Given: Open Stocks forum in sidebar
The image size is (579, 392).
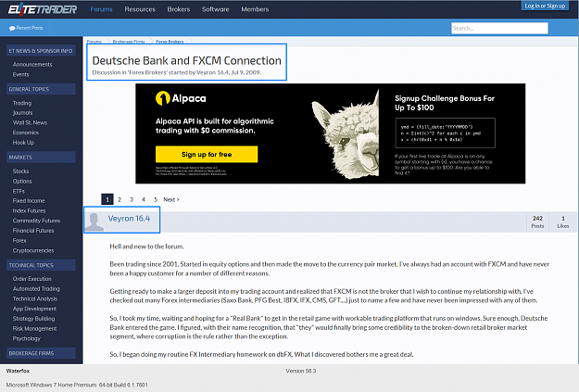Looking at the screenshot, I should pos(20,171).
